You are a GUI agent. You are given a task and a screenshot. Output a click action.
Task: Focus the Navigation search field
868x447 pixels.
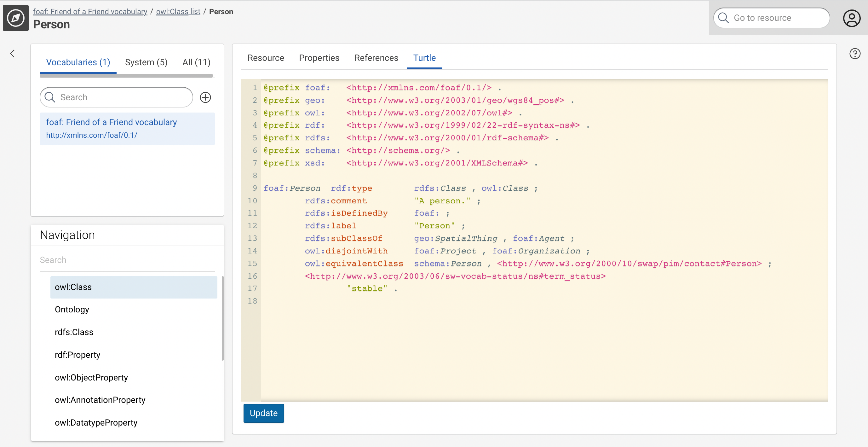pos(127,260)
